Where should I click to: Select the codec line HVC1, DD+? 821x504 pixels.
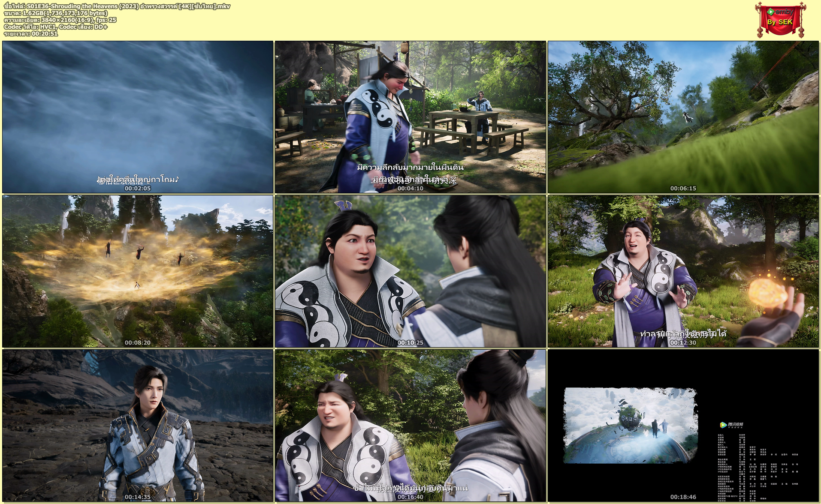coord(56,27)
